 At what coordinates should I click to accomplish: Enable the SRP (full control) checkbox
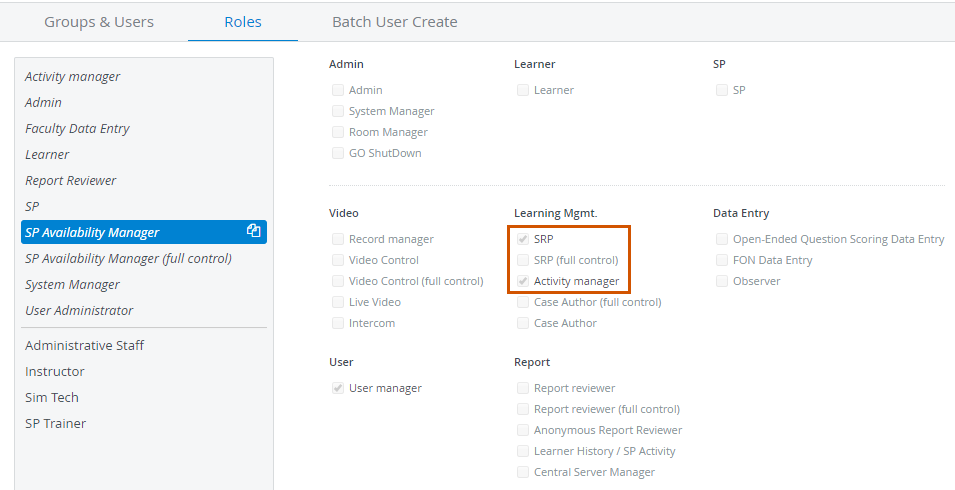point(523,261)
